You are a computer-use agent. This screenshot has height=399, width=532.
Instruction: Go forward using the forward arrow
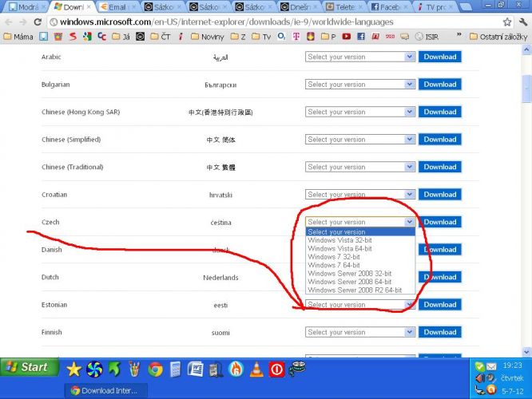[x=22, y=22]
